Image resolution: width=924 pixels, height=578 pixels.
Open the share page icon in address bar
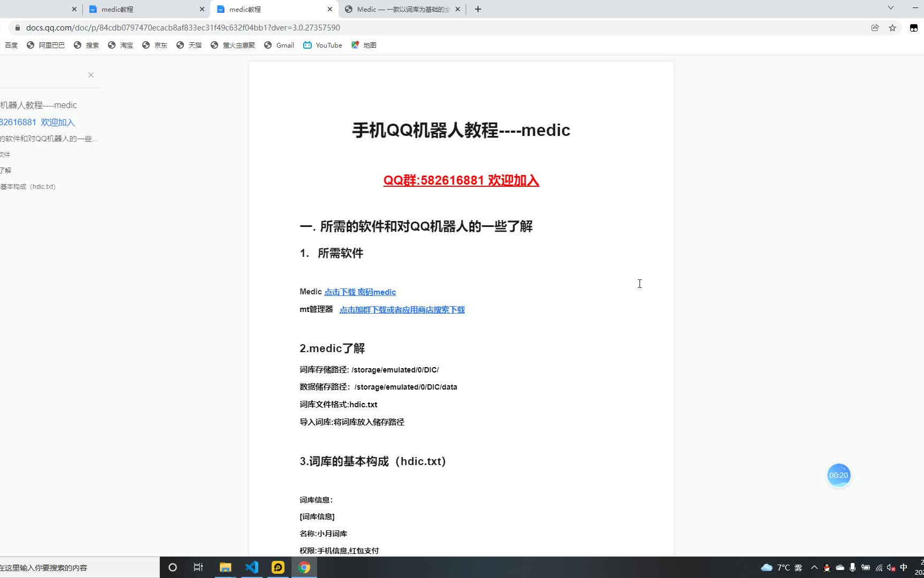[x=875, y=28]
